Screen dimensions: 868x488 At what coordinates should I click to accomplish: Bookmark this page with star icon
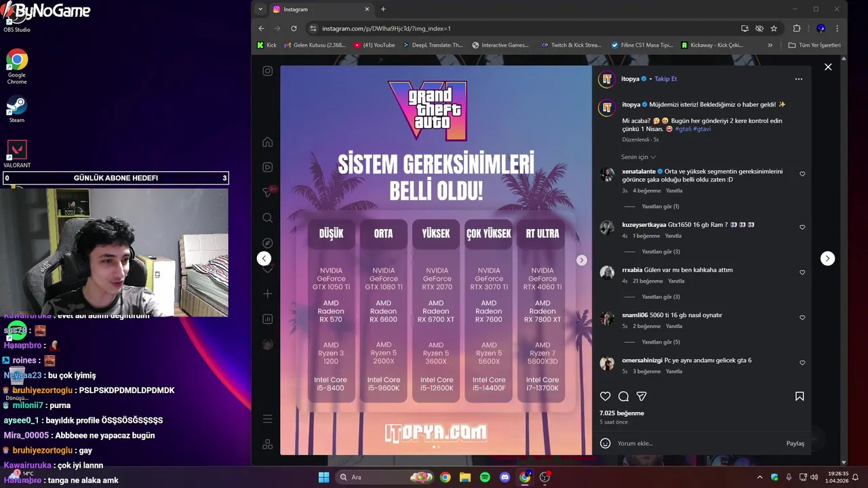pyautogui.click(x=774, y=28)
